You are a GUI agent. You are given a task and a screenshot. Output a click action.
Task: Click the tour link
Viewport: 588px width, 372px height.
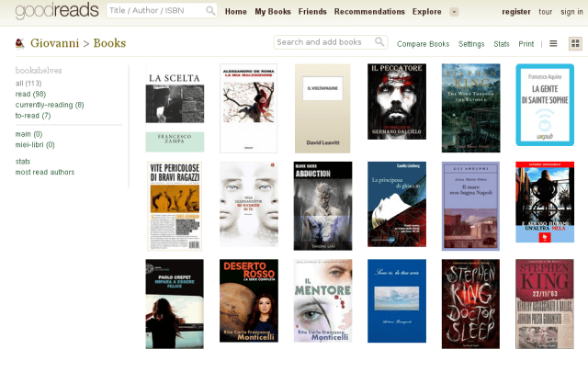[545, 12]
